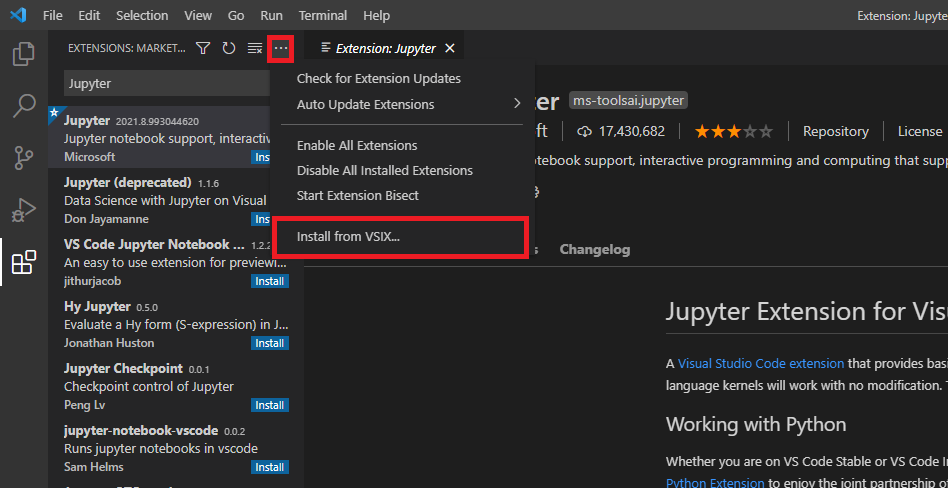948x488 pixels.
Task: Open the Selection menu
Action: 144,15
